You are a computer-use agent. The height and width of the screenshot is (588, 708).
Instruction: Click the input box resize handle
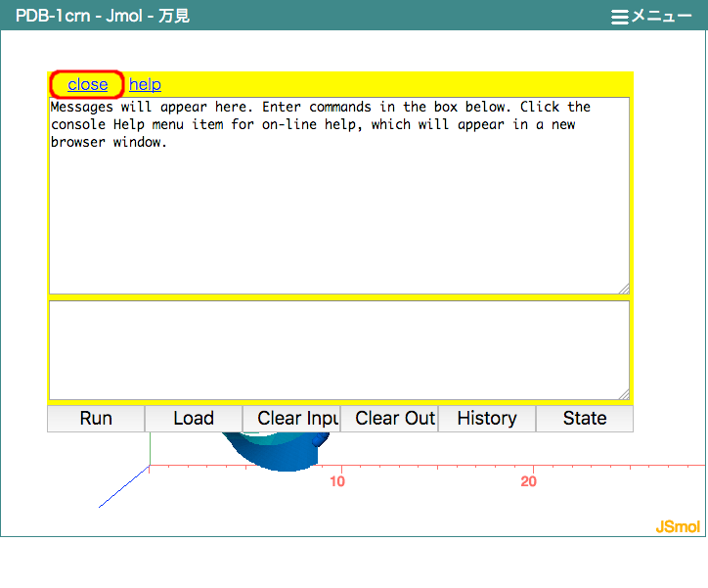623,393
